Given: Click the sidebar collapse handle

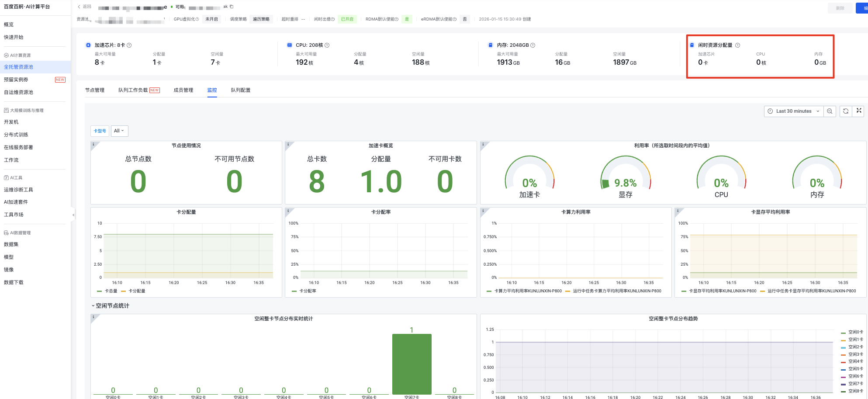Looking at the screenshot, I should [x=73, y=215].
